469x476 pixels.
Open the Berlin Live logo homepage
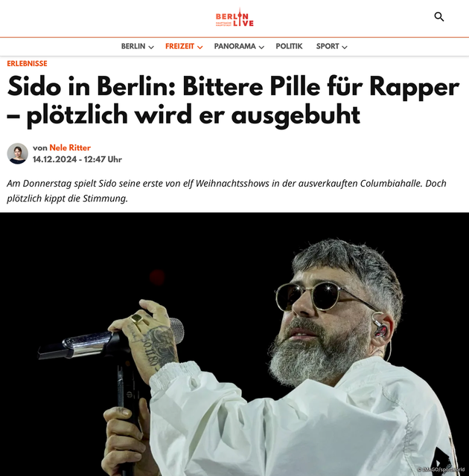(234, 18)
